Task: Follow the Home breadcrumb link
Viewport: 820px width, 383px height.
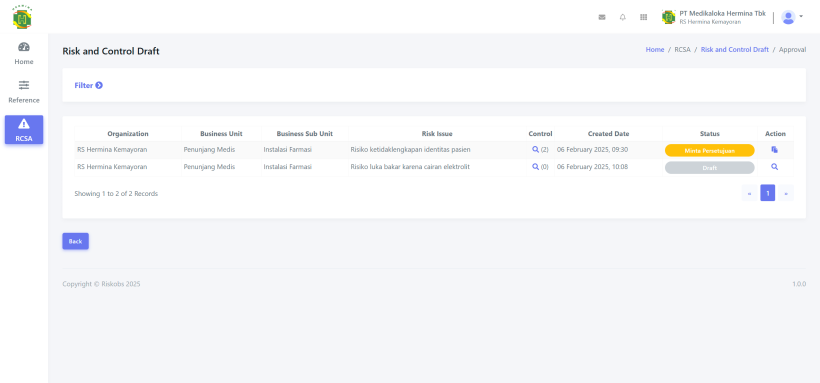Action: click(655, 50)
